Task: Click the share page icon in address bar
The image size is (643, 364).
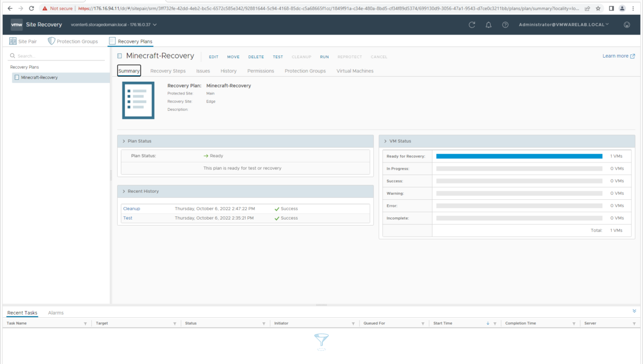Action: (x=587, y=8)
